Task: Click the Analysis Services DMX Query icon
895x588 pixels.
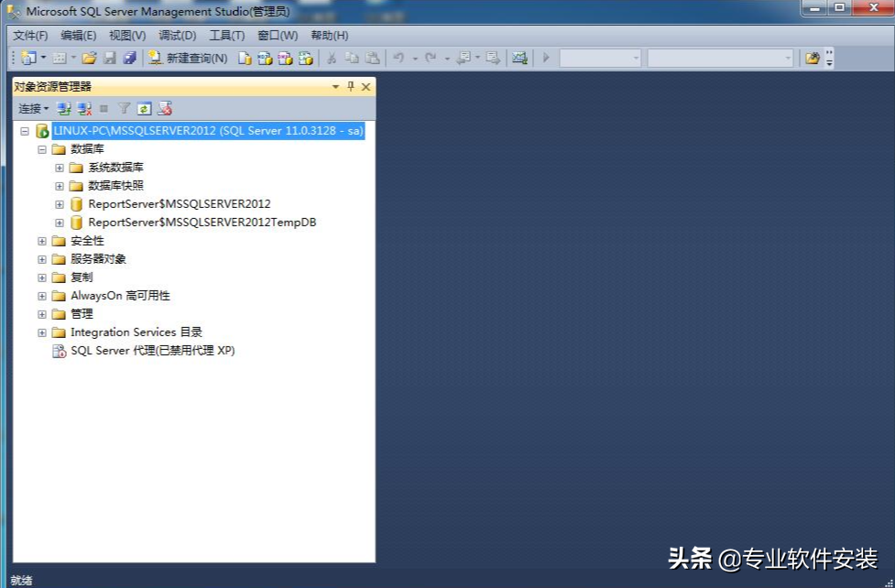Action: (x=285, y=58)
